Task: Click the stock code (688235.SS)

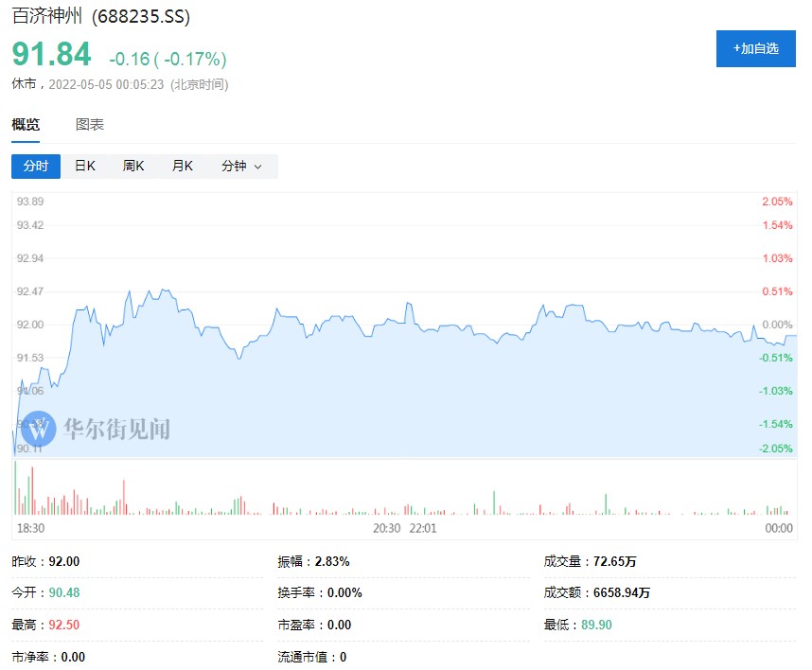Action: [x=140, y=17]
